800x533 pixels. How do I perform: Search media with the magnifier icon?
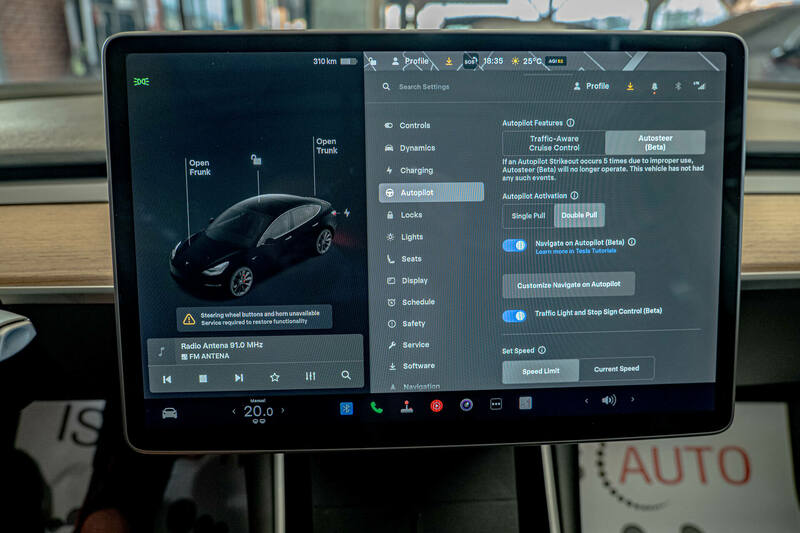coord(346,375)
